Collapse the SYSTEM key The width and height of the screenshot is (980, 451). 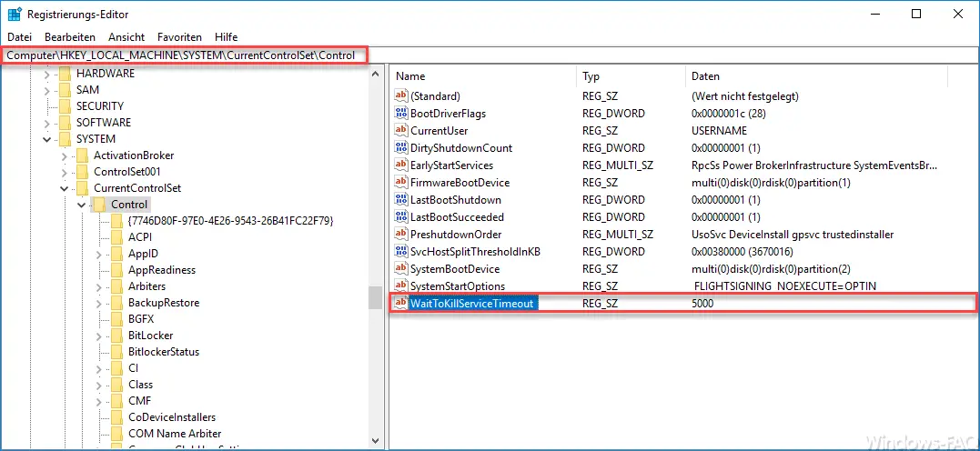(47, 139)
